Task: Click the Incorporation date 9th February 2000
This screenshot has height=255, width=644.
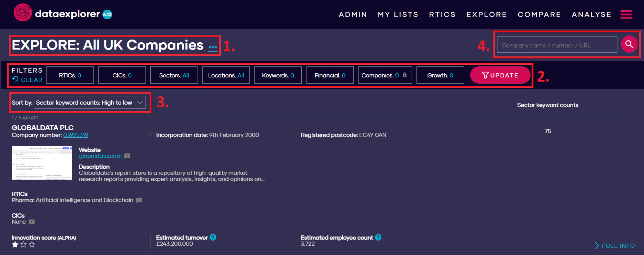Action: pyautogui.click(x=208, y=135)
